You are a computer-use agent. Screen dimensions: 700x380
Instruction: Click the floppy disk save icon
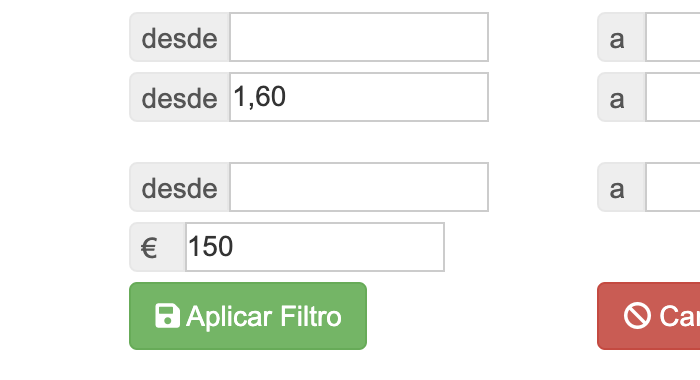(167, 316)
